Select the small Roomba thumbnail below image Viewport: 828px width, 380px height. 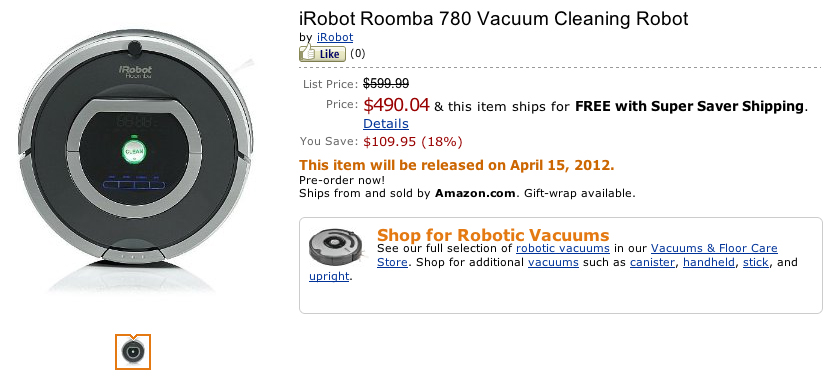point(133,352)
